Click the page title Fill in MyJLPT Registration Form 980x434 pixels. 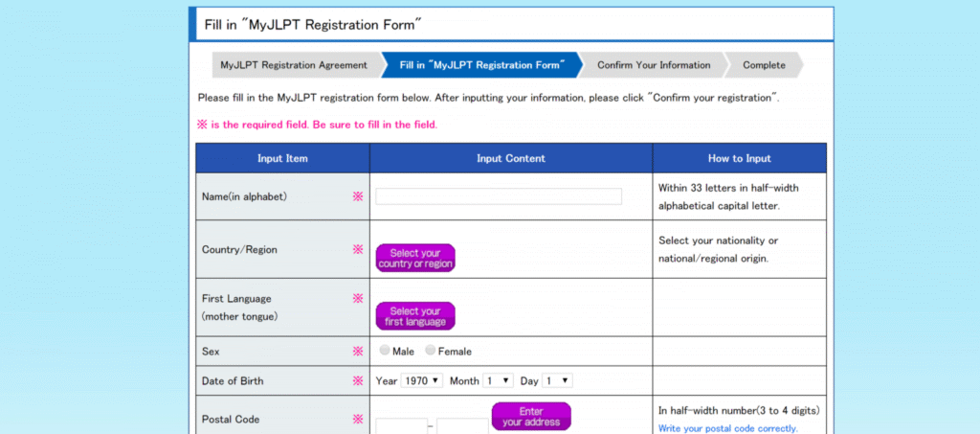tap(313, 25)
